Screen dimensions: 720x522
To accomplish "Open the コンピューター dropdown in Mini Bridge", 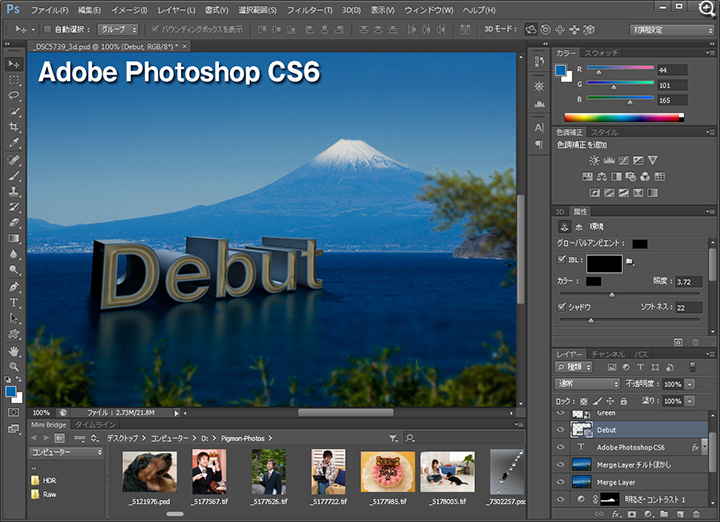I will tap(67, 452).
